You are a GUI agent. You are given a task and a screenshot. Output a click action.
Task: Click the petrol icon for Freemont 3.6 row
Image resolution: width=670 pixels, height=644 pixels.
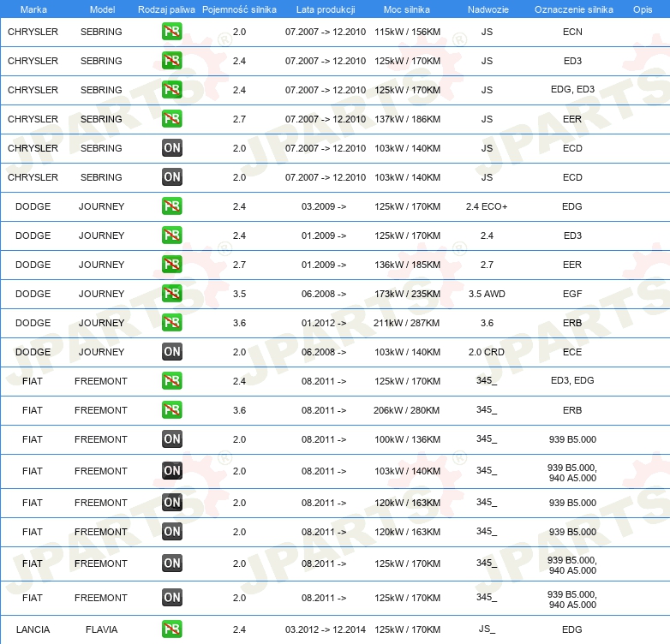(x=172, y=410)
